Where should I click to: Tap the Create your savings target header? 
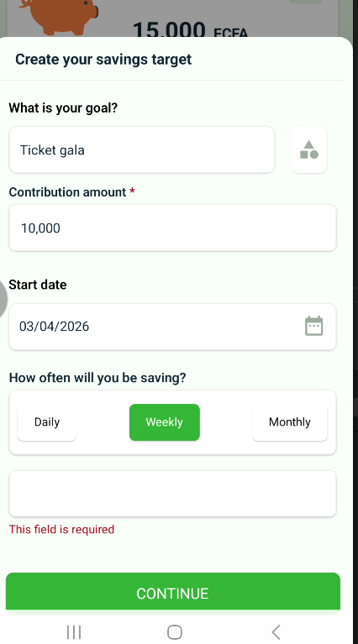click(x=103, y=60)
